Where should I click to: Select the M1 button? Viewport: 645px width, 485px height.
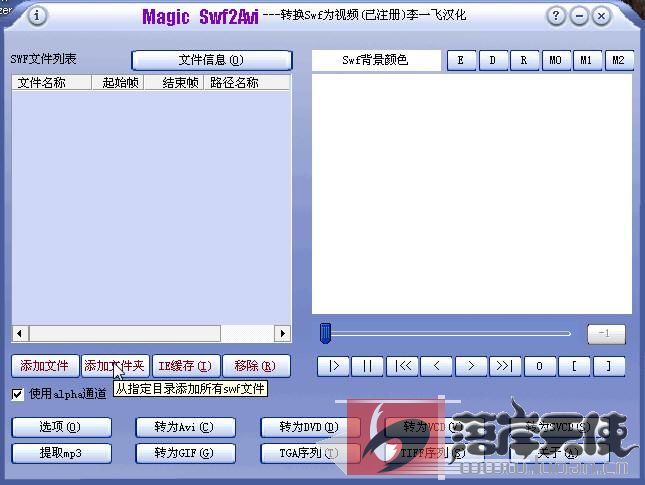point(587,60)
